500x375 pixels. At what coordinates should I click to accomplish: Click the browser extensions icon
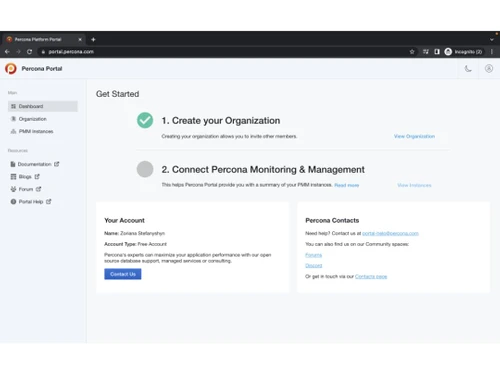[x=426, y=52]
